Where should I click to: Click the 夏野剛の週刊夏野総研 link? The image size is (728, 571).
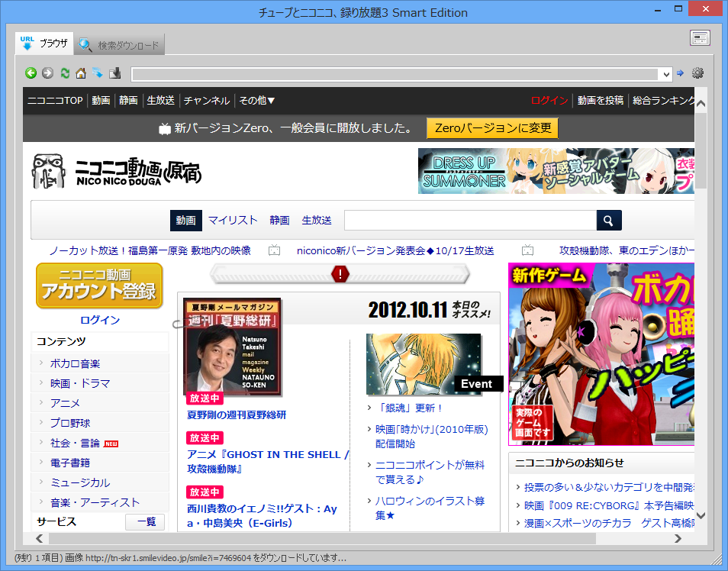(x=237, y=415)
